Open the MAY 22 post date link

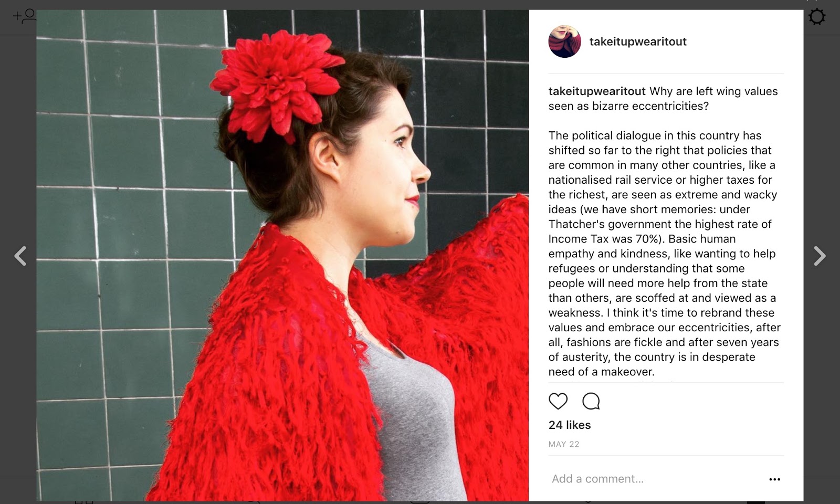(564, 444)
